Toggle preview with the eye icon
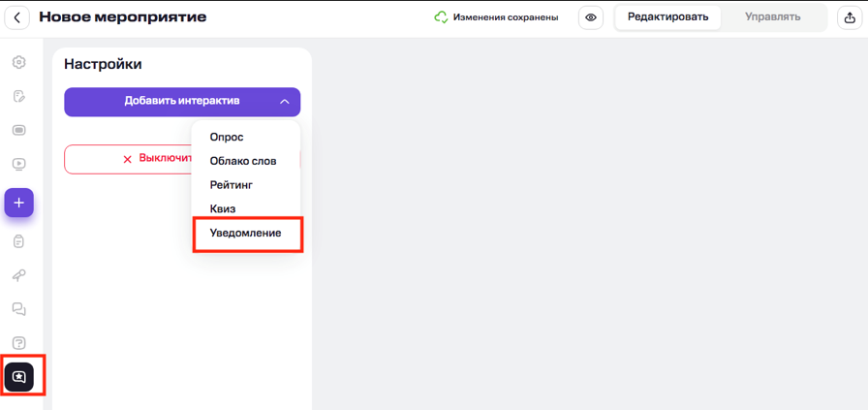The image size is (868, 410). point(591,17)
